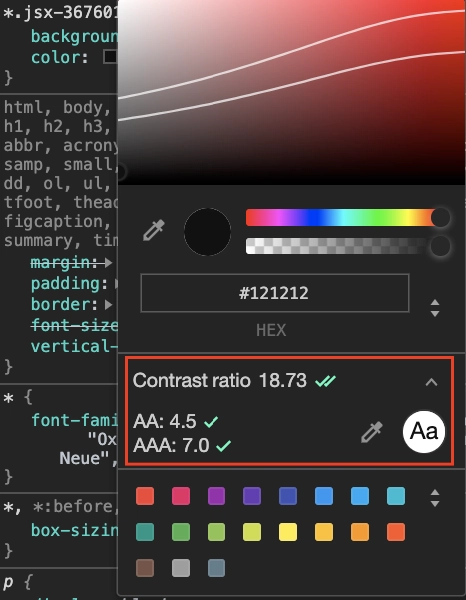Select the brown palette swatch
Screen dimensions: 466x600
coord(145,568)
